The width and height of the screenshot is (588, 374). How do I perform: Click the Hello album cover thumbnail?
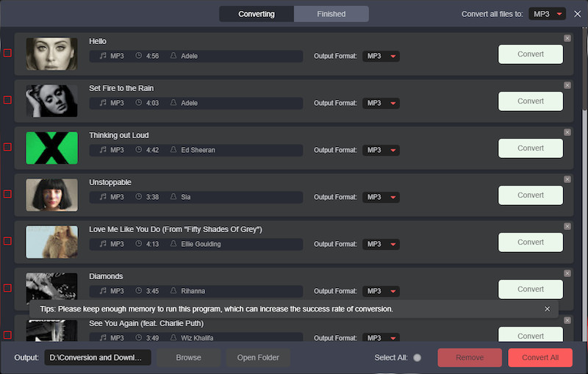(51, 54)
